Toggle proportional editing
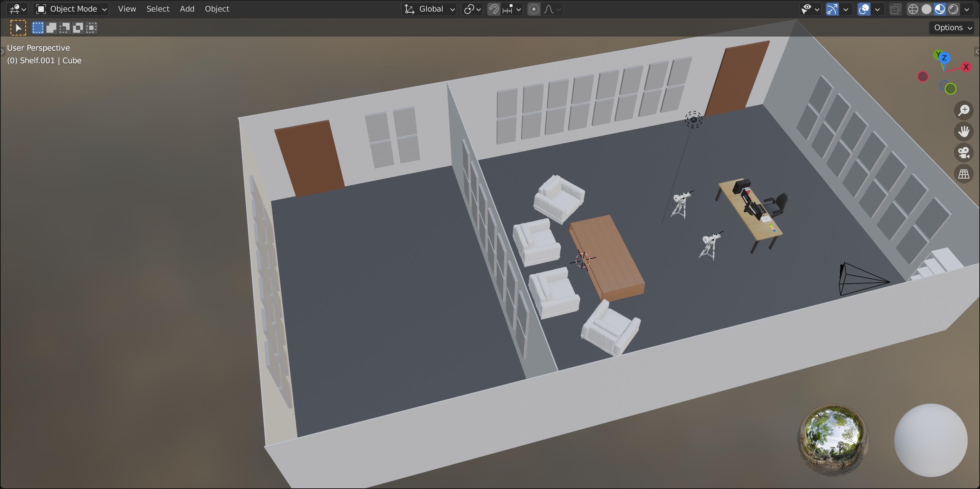The height and width of the screenshot is (489, 980). click(534, 9)
